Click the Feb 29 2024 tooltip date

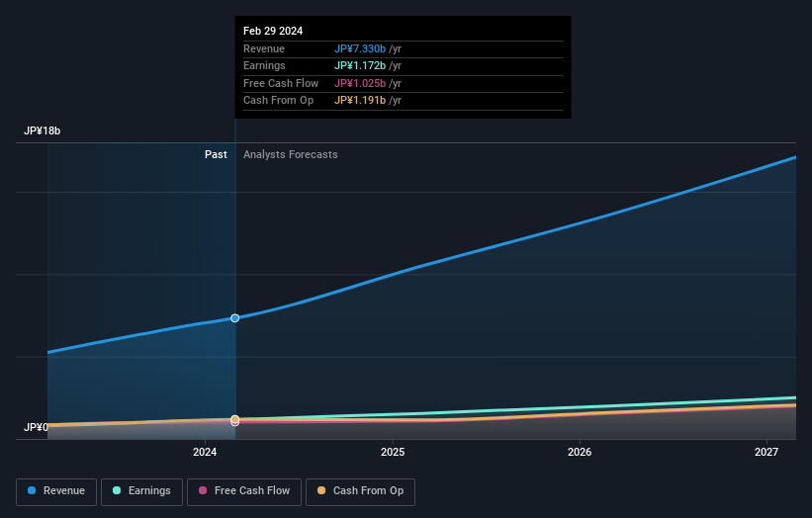[x=273, y=31]
